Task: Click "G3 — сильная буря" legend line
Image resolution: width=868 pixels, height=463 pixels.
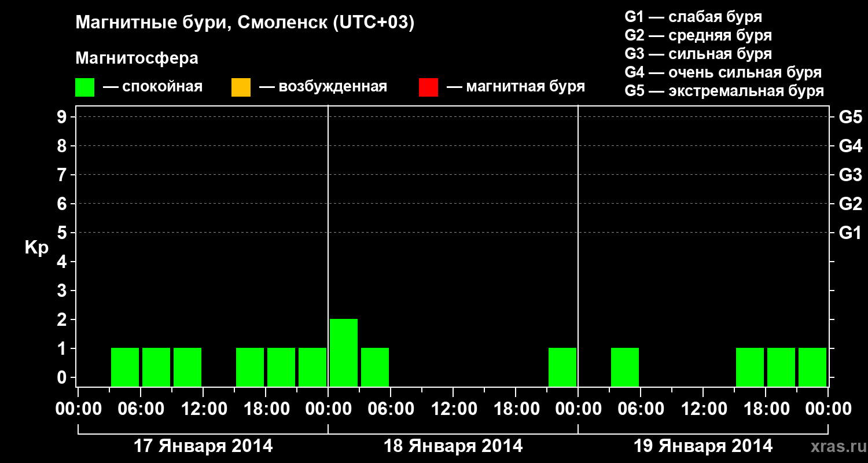Action: [x=698, y=54]
